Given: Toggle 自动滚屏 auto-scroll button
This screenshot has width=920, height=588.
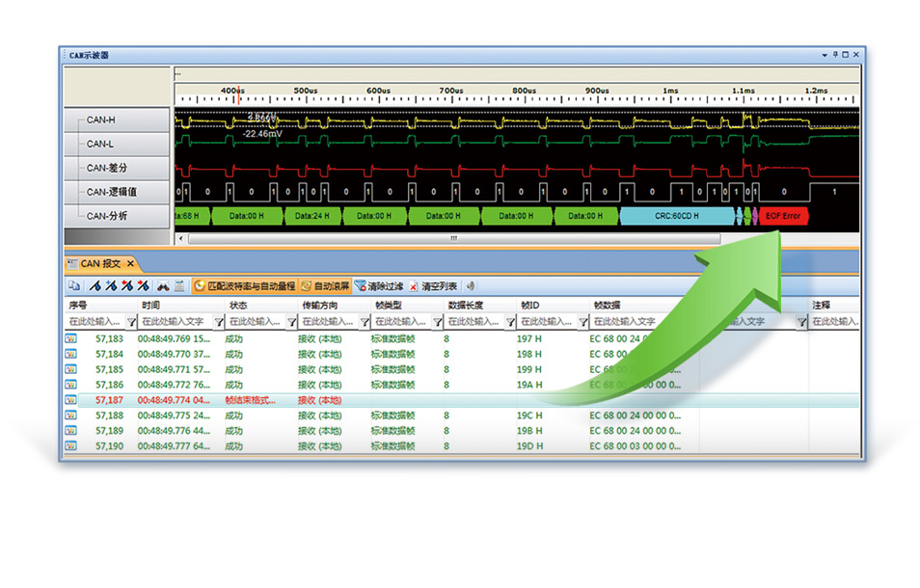Looking at the screenshot, I should [x=325, y=286].
